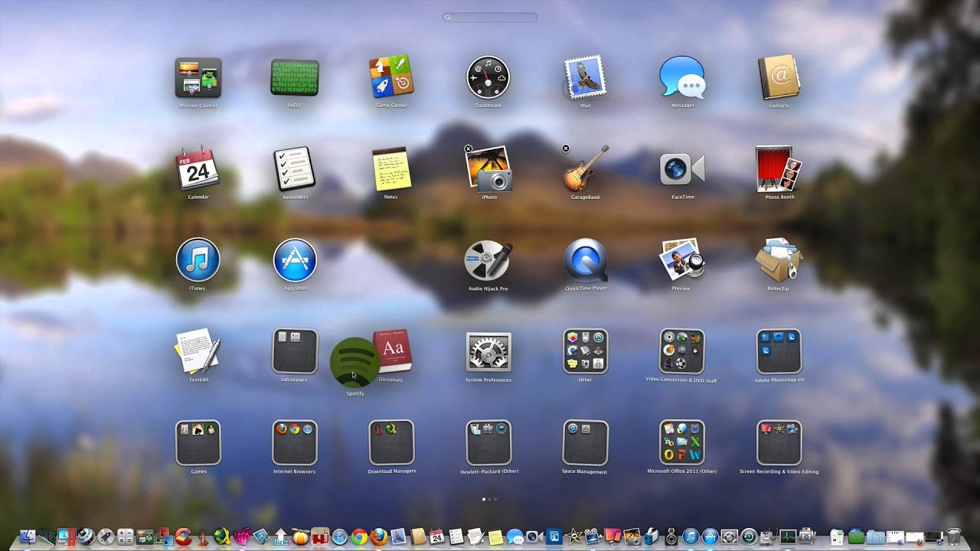Expand the Other folder
980x551 pixels.
pos(586,351)
